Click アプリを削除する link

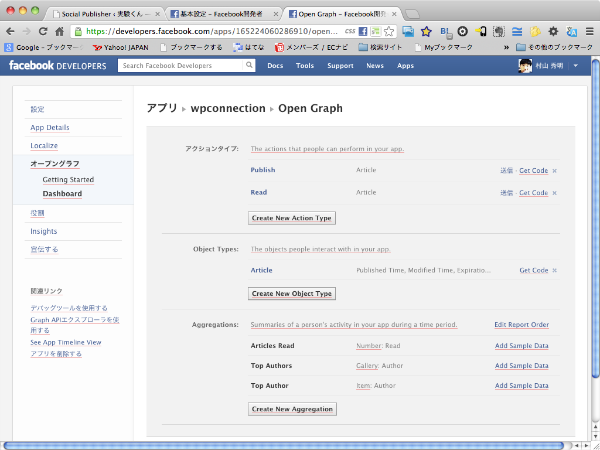pyautogui.click(x=56, y=354)
